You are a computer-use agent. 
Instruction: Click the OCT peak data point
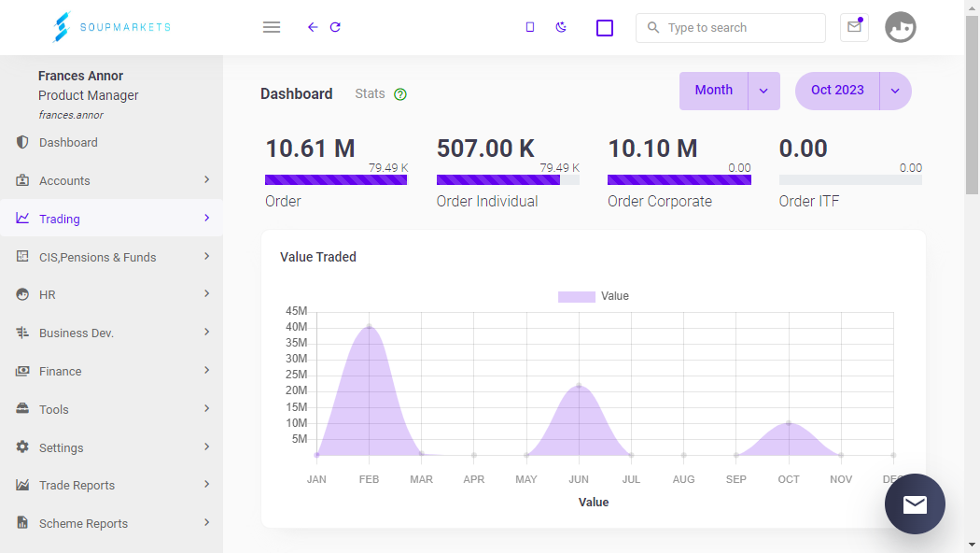pyautogui.click(x=789, y=423)
